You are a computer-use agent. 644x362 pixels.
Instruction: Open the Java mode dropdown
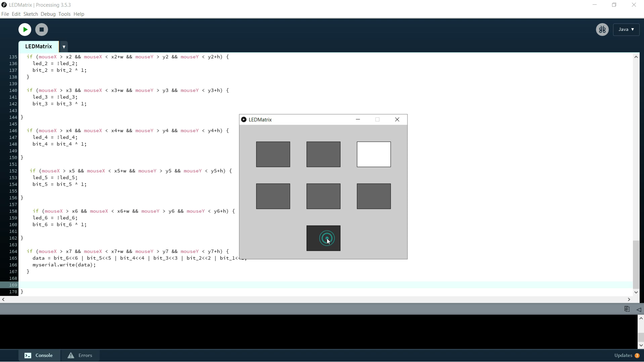(x=626, y=29)
